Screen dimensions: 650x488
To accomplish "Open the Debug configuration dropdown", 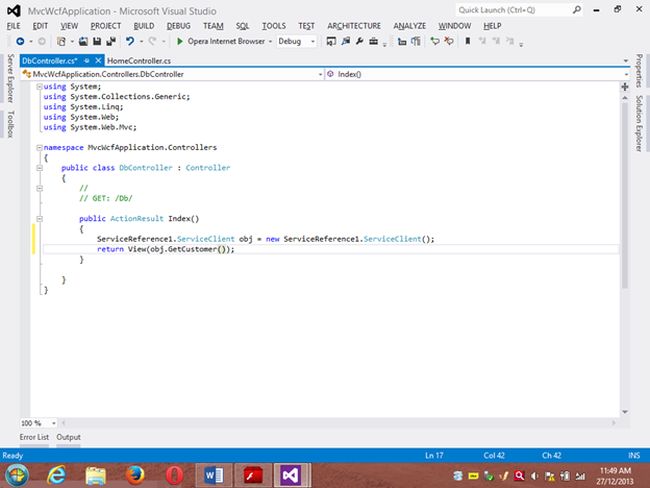I will tap(312, 42).
